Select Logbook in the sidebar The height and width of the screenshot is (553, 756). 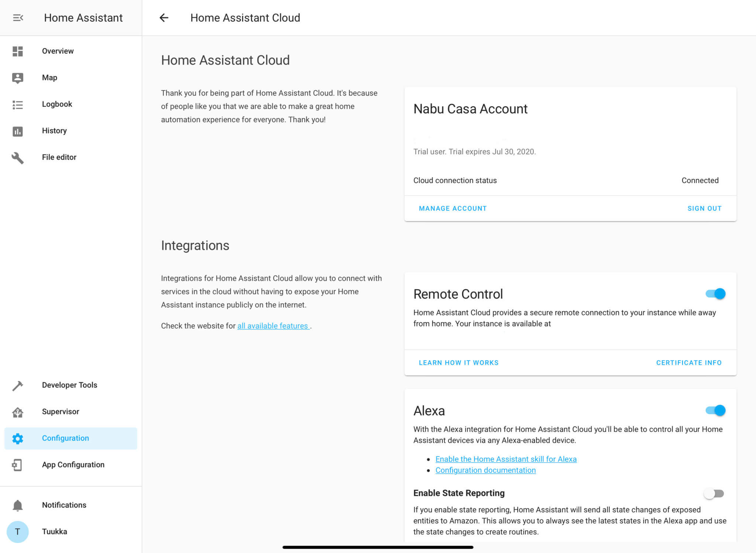pos(71,104)
